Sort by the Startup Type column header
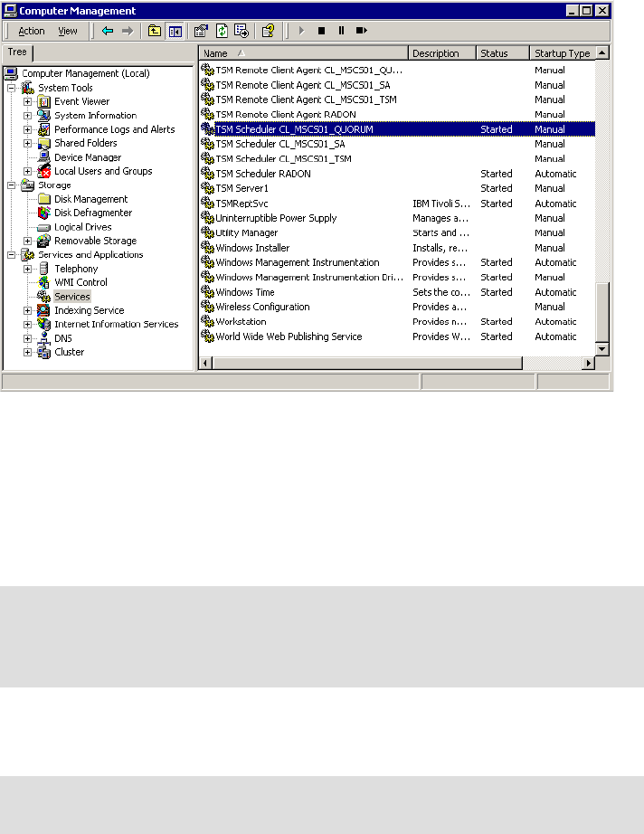 tap(563, 53)
